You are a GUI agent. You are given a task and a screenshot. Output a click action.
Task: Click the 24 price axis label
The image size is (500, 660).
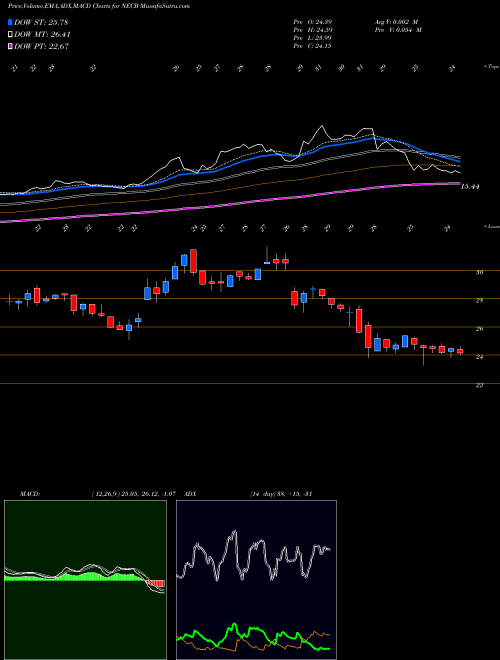pyautogui.click(x=479, y=357)
